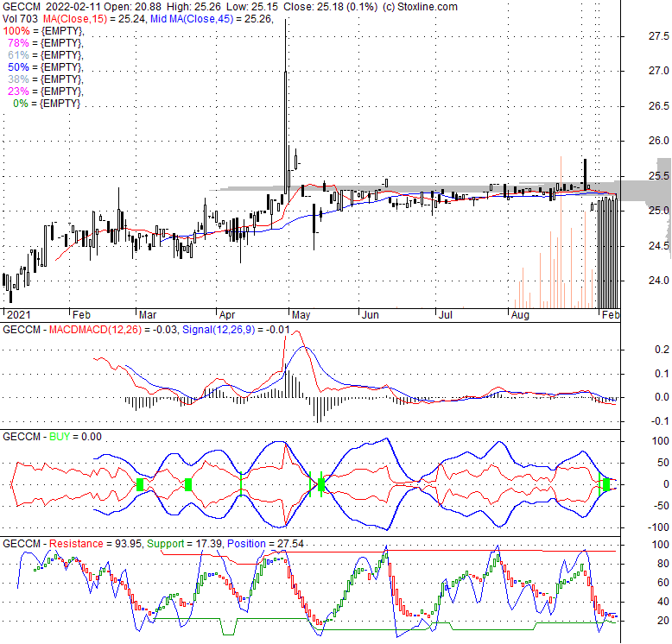This screenshot has width=672, height=644.
Task: Click the green 'Support' label
Action: [166, 544]
